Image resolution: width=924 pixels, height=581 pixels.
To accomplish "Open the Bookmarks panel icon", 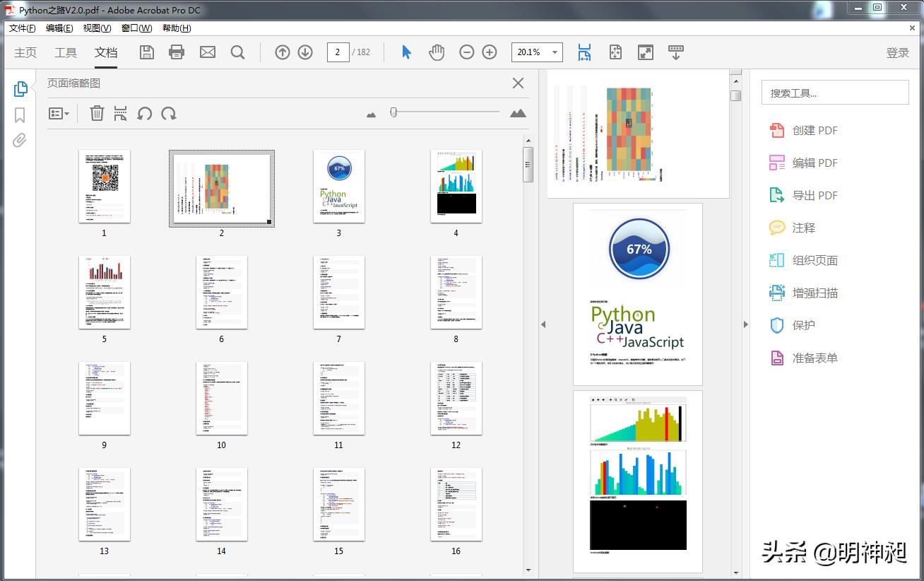I will pos(20,115).
